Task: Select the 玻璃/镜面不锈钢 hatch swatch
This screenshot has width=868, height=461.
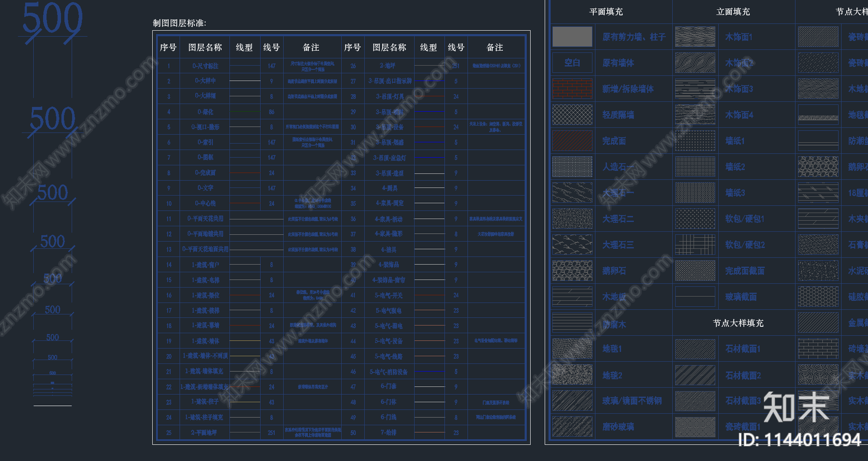Action: pyautogui.click(x=572, y=401)
